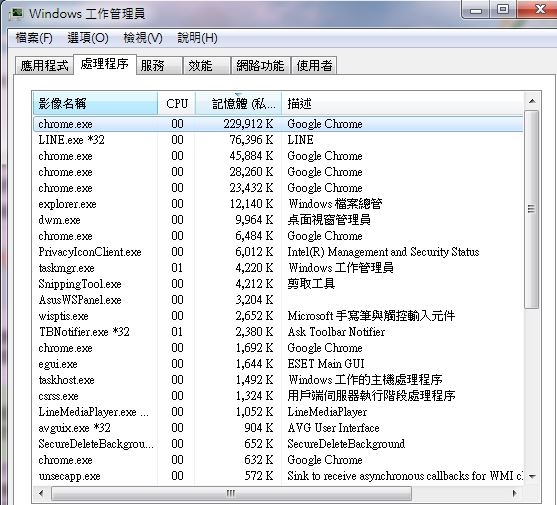
Task: Open the 使用者 tab
Action: [314, 65]
